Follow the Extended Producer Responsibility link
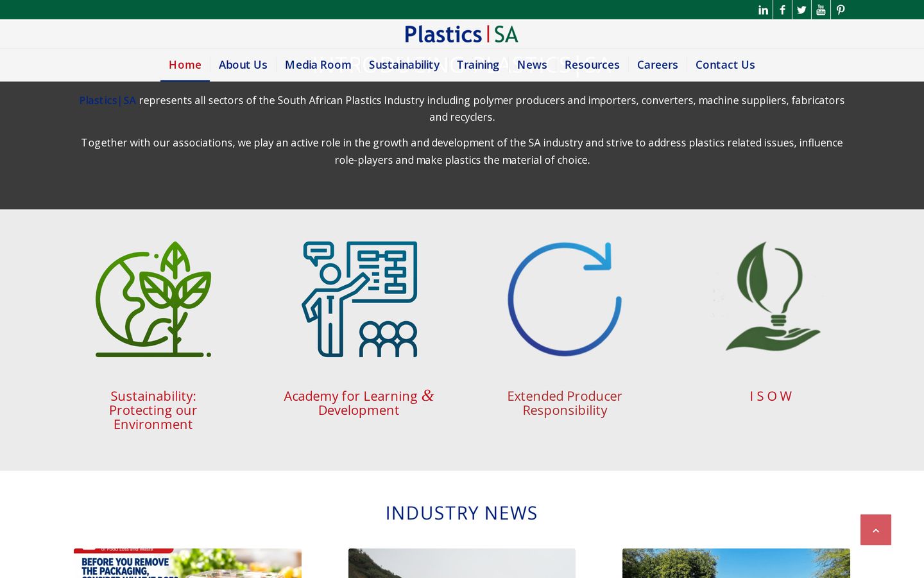 coord(565,403)
